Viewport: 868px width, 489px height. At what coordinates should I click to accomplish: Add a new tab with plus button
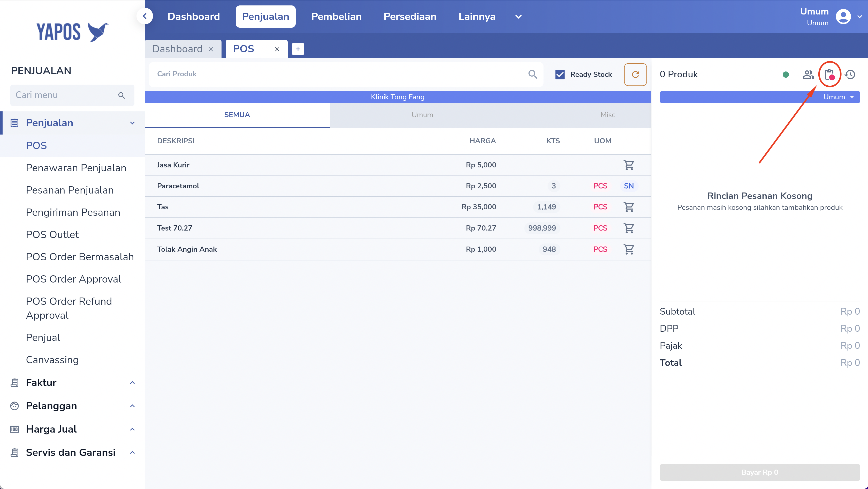coord(298,49)
